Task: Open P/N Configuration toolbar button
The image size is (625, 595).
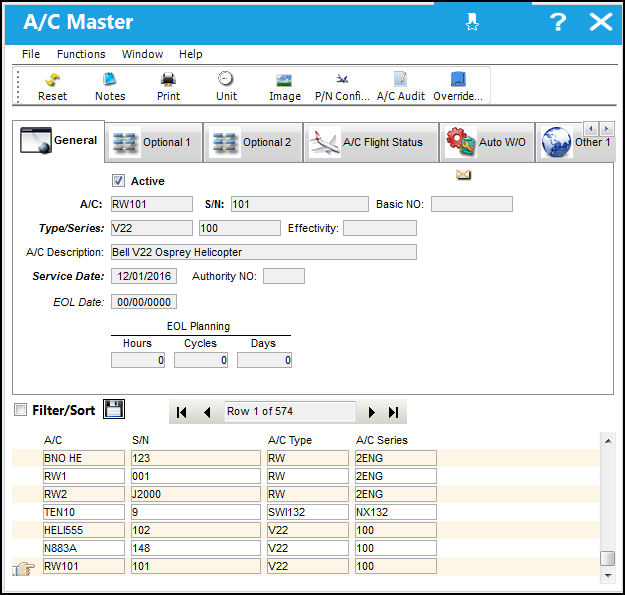Action: coord(342,86)
